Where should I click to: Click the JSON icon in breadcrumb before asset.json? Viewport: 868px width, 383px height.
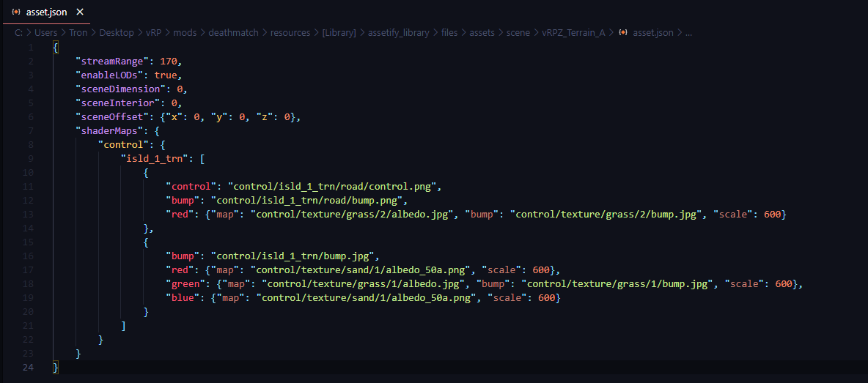[x=623, y=33]
